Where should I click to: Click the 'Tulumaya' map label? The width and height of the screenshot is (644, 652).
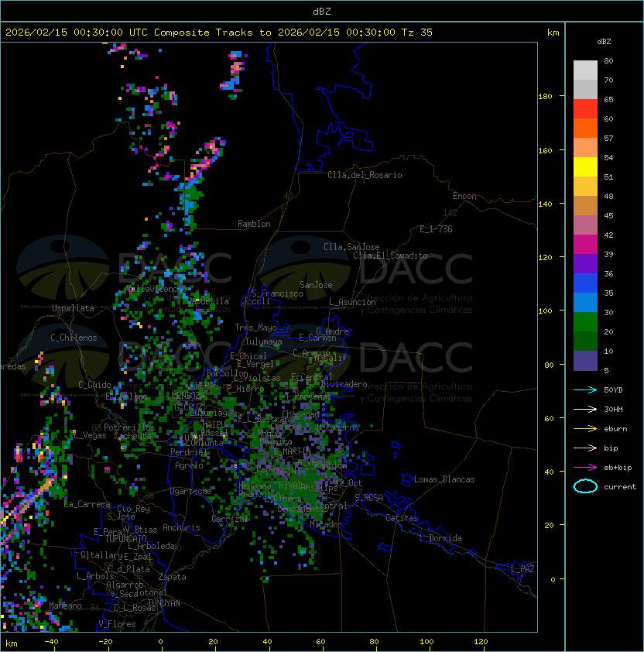click(264, 341)
